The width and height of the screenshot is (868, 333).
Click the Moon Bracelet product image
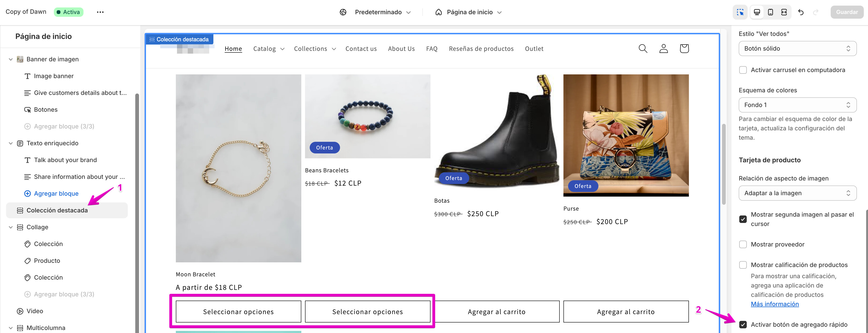coord(238,168)
